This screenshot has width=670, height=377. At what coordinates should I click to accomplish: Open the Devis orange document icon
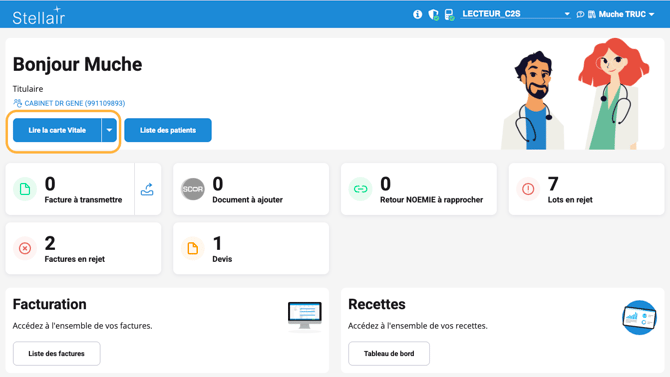tap(193, 248)
